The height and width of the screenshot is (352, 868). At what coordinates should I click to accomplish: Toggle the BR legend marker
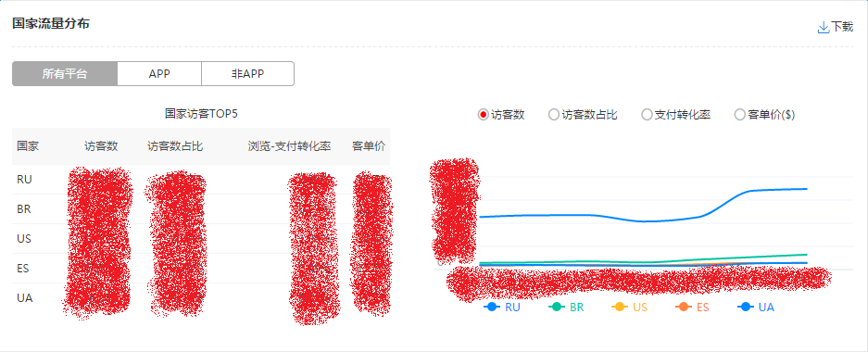point(557,308)
